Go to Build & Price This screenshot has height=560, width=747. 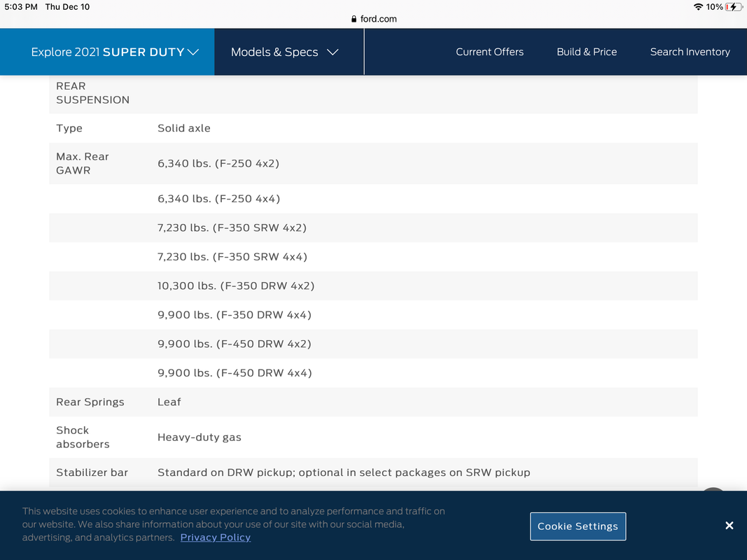pos(587,52)
